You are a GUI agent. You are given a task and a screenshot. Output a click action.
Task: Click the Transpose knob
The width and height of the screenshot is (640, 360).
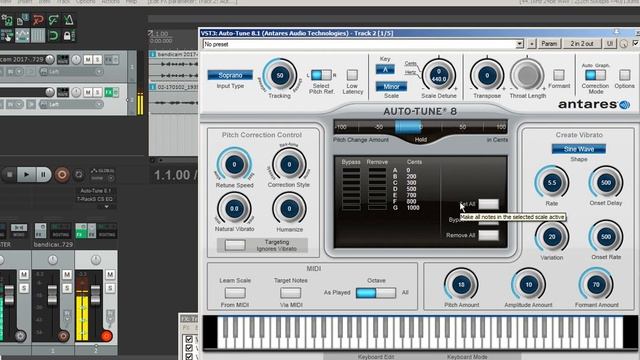pyautogui.click(x=487, y=76)
